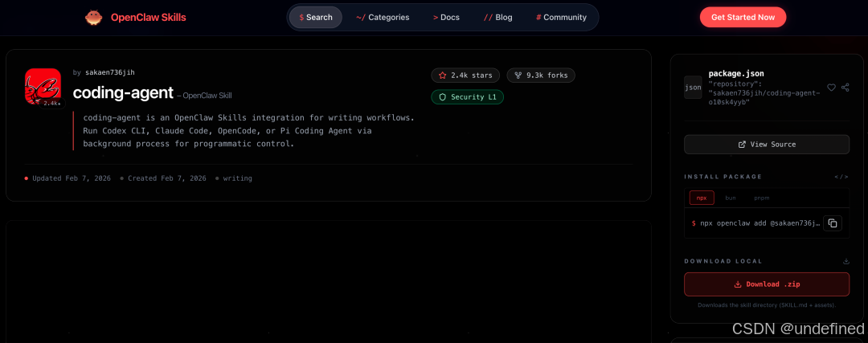Viewport: 868px width, 343px height.
Task: Open the Categories nav item
Action: click(383, 17)
